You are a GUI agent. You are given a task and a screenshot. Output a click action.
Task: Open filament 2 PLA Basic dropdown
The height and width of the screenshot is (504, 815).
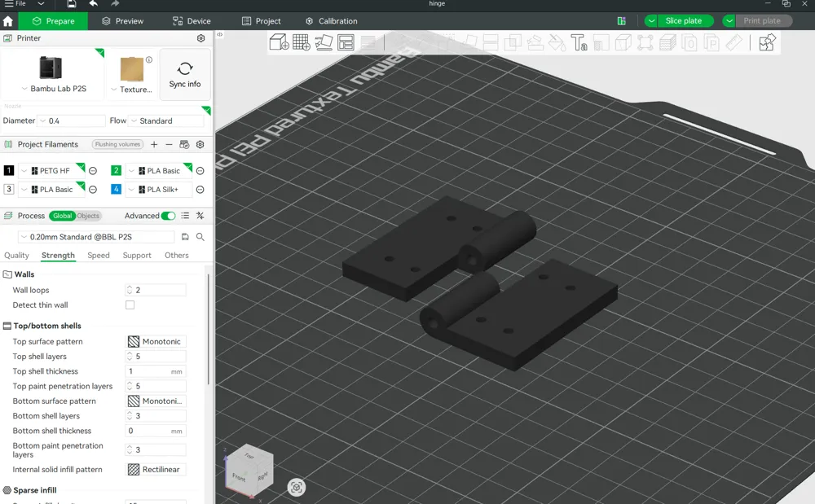coord(159,171)
